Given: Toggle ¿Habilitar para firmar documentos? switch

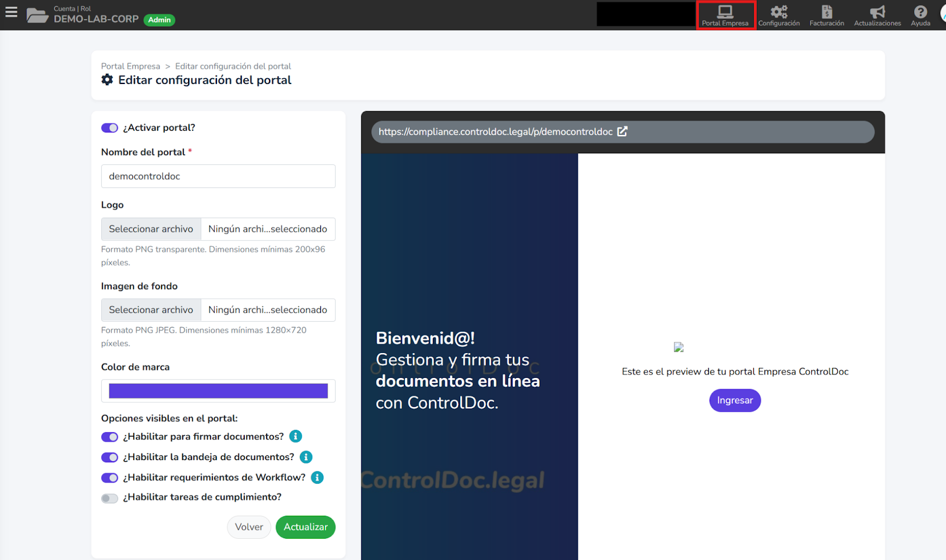Looking at the screenshot, I should [x=109, y=437].
